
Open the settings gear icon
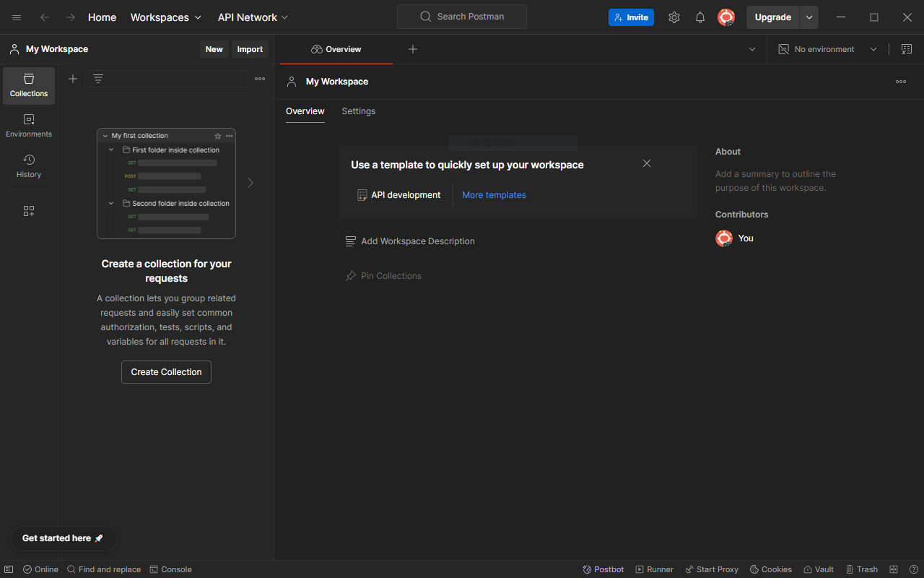(674, 17)
